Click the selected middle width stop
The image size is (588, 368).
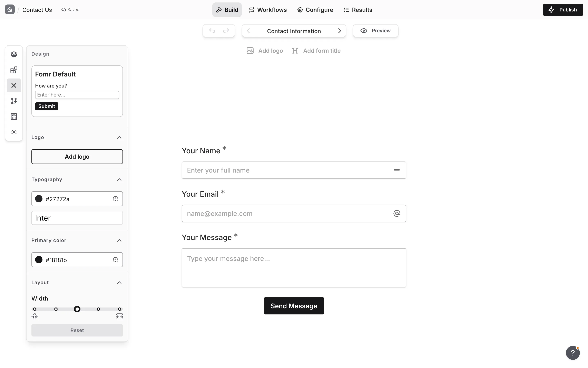click(77, 309)
